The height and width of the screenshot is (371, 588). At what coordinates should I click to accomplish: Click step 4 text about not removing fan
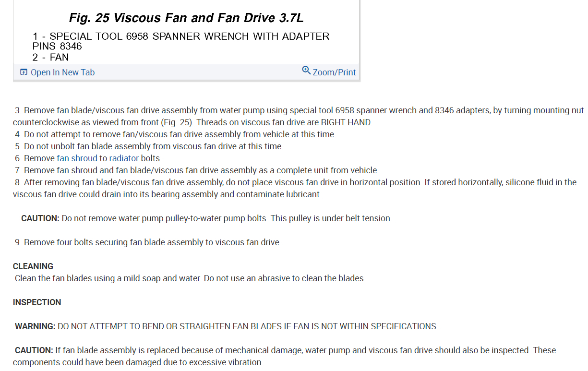[180, 134]
